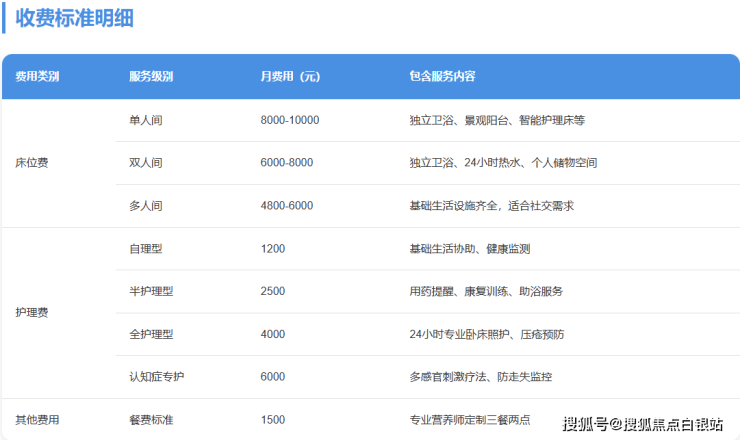Select the 床位费 category cell
Screen dimensions: 740x440
pos(32,162)
